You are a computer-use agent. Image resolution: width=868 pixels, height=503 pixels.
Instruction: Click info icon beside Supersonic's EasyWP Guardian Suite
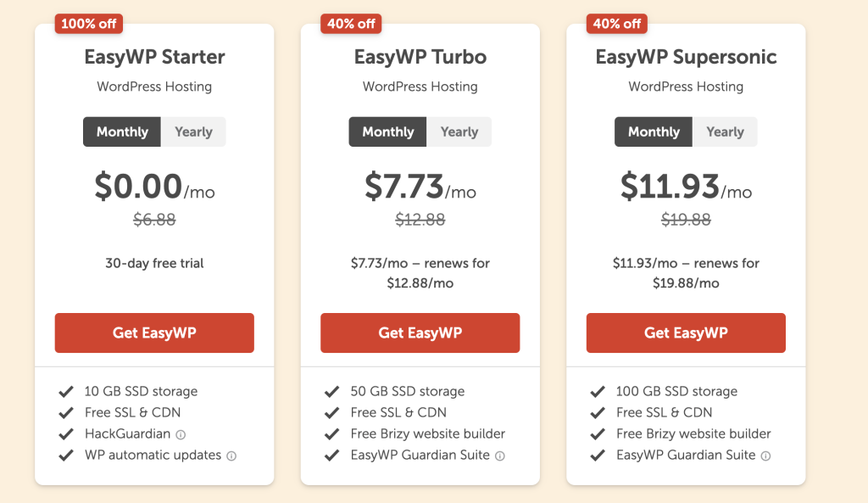coord(765,455)
